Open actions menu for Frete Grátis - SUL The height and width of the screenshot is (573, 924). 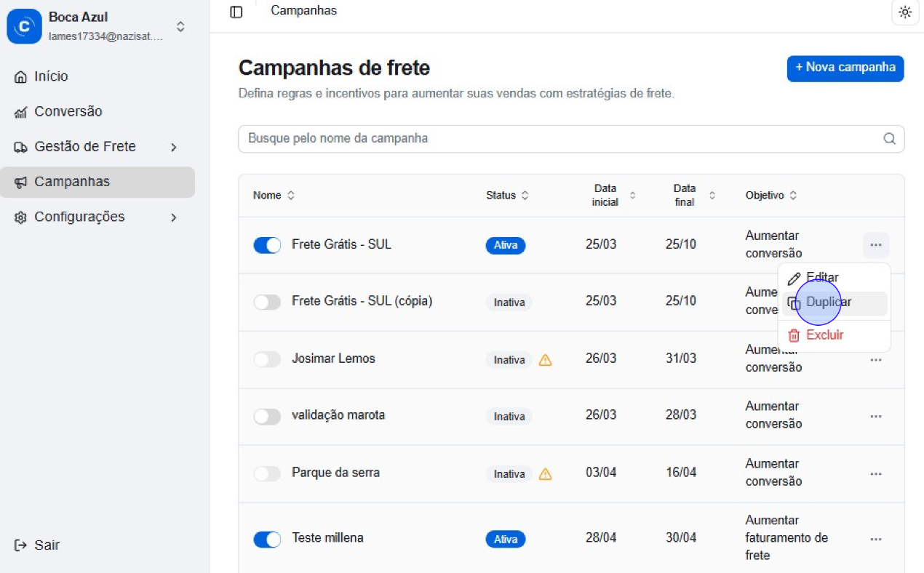876,245
